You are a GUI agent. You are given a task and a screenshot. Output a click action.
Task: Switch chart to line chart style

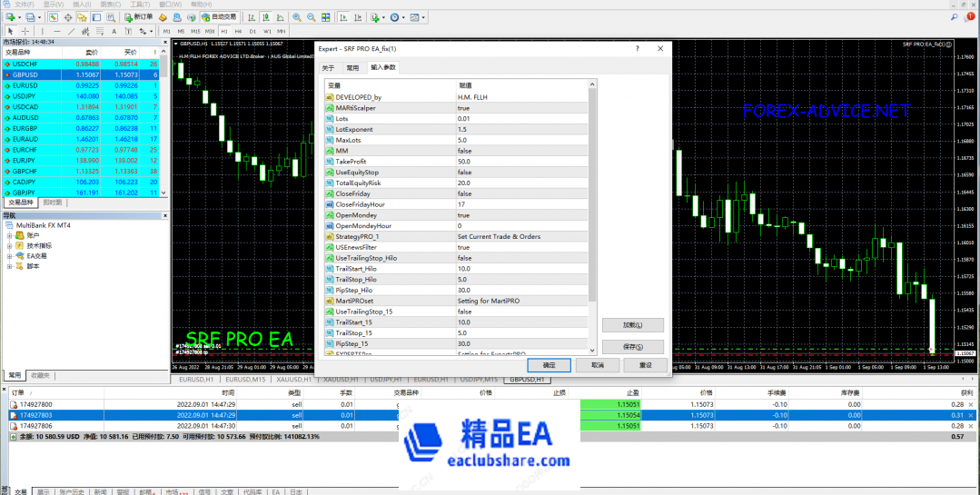pyautogui.click(x=280, y=17)
